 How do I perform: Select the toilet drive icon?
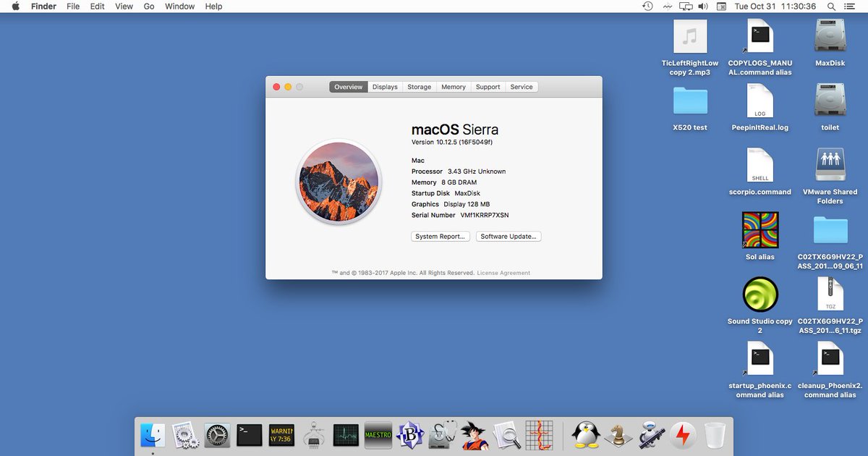coord(830,101)
